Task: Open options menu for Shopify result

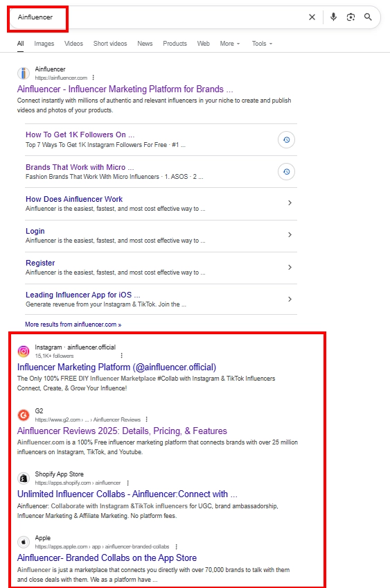Action: (x=127, y=483)
